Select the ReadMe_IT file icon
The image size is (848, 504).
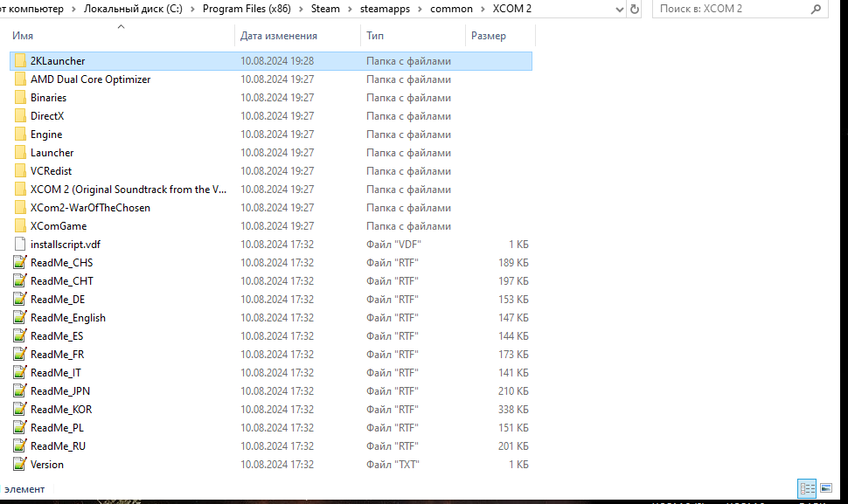pos(20,373)
